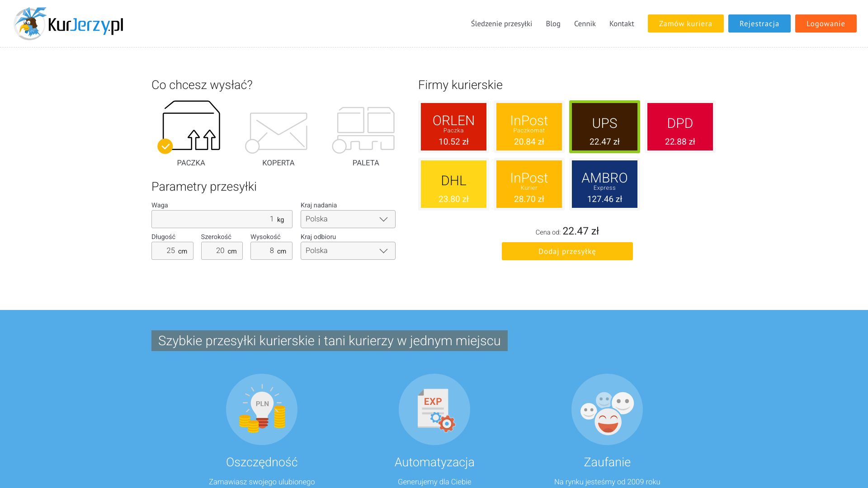Open the Kontakt menu item
The width and height of the screenshot is (868, 488).
point(622,23)
